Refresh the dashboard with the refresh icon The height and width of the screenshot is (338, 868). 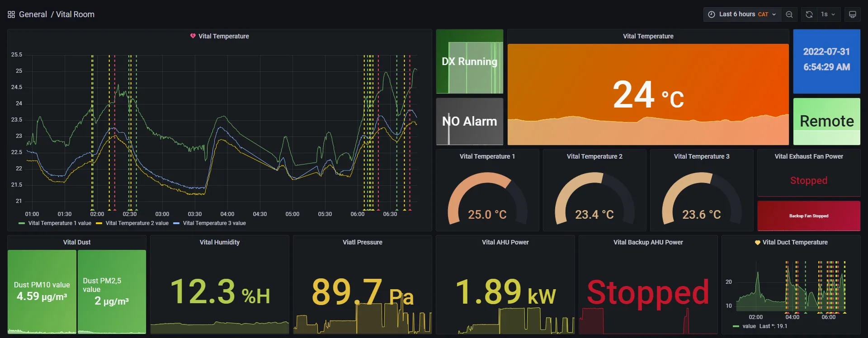(x=809, y=14)
